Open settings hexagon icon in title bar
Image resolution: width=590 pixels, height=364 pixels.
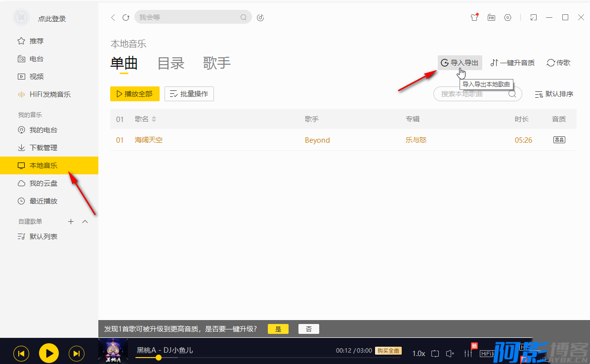[x=507, y=17]
